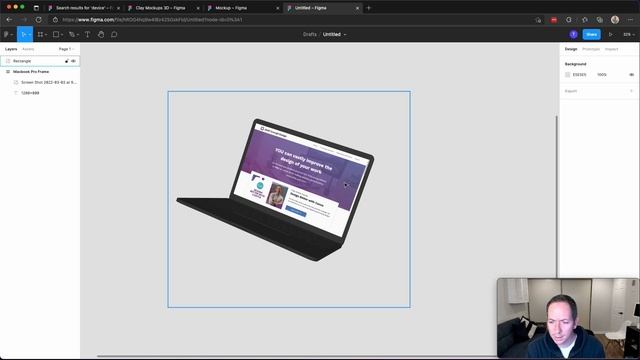Click the vertical canvas scrollbar
Image resolution: width=640 pixels, height=360 pixels.
pos(557,196)
